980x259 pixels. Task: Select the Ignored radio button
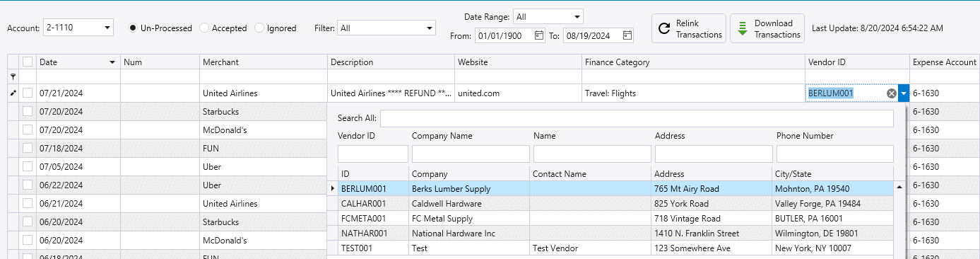(259, 28)
